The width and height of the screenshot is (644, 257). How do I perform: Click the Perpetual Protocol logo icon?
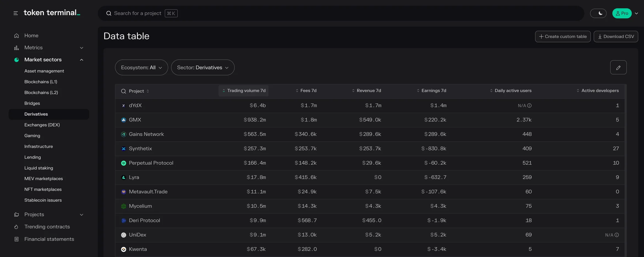pyautogui.click(x=124, y=163)
